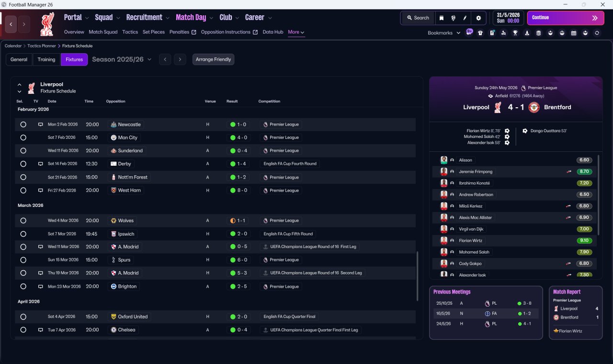Click the Arrange Friendly button
Screen dimensions: 613x364
coord(213,59)
